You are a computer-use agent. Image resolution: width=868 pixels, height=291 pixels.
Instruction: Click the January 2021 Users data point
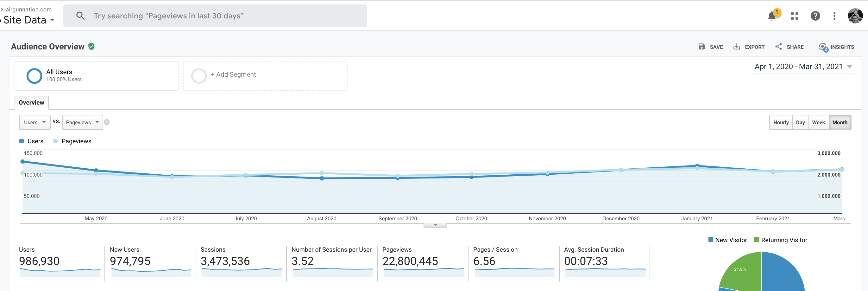coord(697,166)
